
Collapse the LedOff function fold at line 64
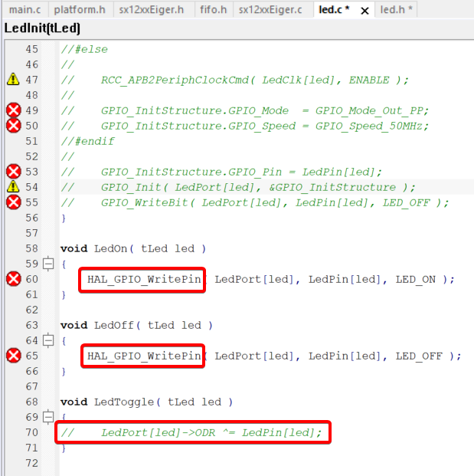[x=48, y=340]
